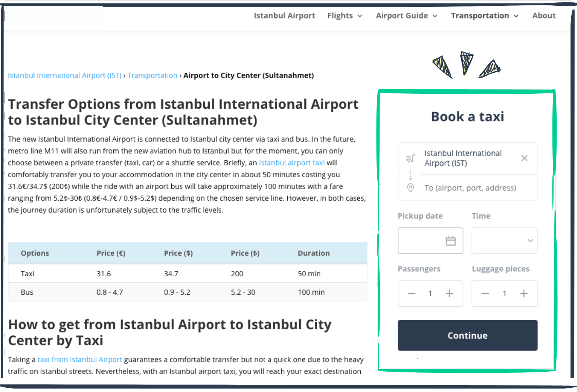The height and width of the screenshot is (392, 577).
Task: Click the 'Price (€)' column header
Action: coord(111,253)
